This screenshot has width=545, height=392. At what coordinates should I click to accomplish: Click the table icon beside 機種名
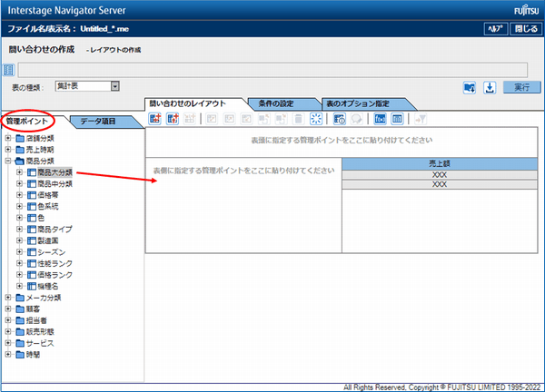coord(32,287)
